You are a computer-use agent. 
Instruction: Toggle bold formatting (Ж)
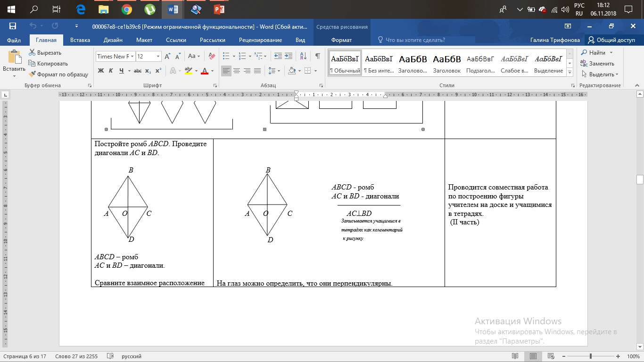(x=100, y=71)
